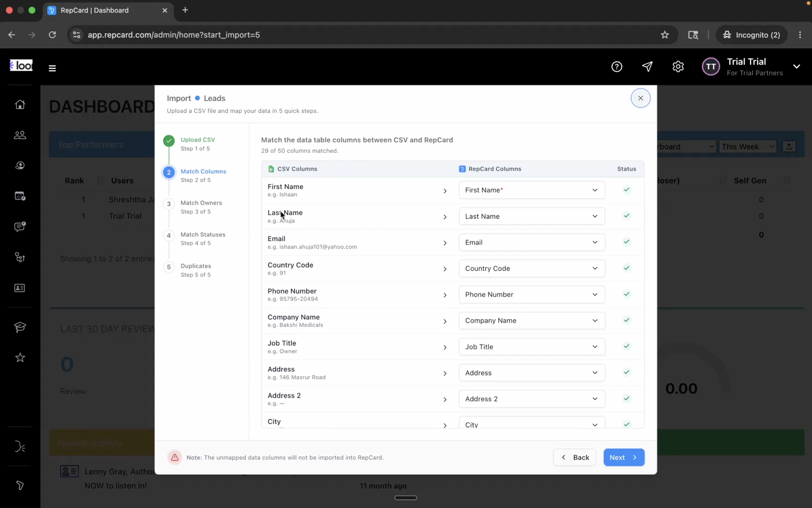Reload the page in browser
The width and height of the screenshot is (812, 508).
tap(52, 35)
